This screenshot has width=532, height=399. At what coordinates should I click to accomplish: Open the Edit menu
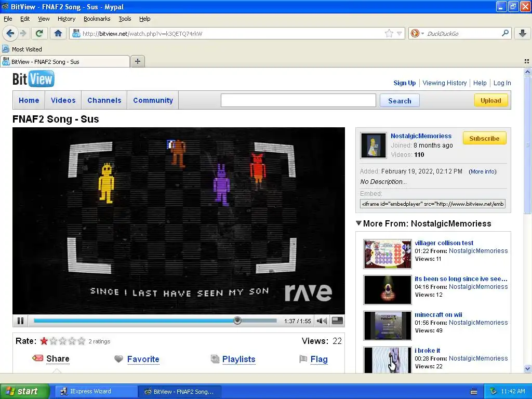25,19
